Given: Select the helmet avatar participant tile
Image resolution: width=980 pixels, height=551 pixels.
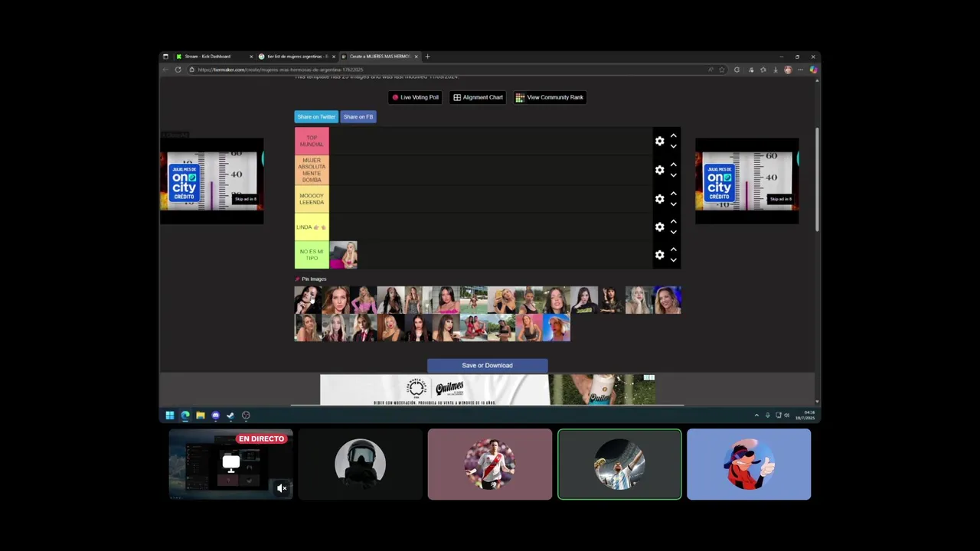Looking at the screenshot, I should (x=360, y=465).
